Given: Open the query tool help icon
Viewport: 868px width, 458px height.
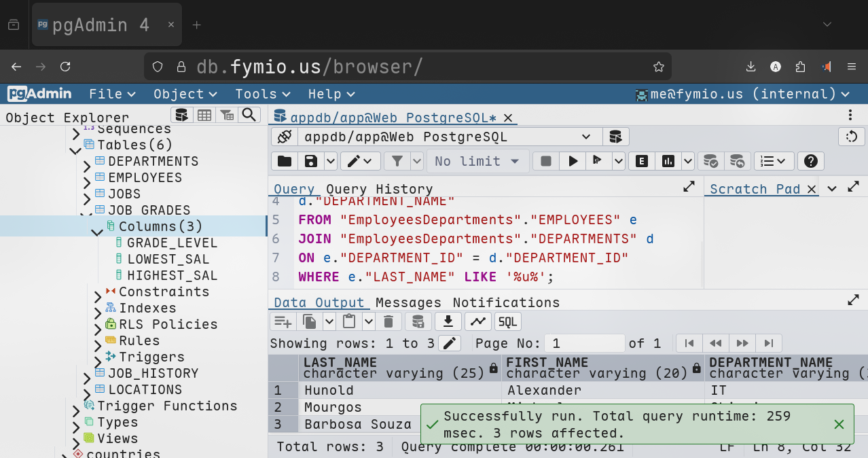Looking at the screenshot, I should (810, 161).
